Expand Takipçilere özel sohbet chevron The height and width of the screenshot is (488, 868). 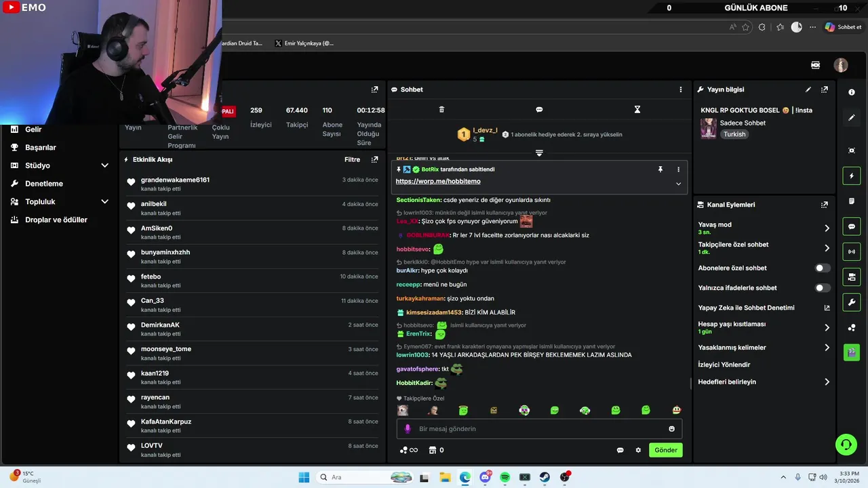click(x=827, y=248)
